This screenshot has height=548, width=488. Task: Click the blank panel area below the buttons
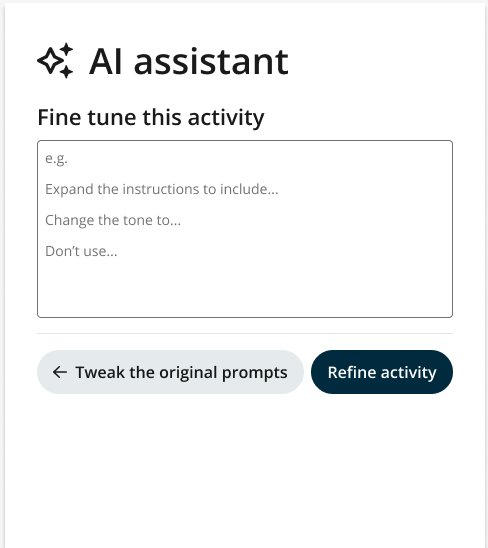tap(245, 472)
